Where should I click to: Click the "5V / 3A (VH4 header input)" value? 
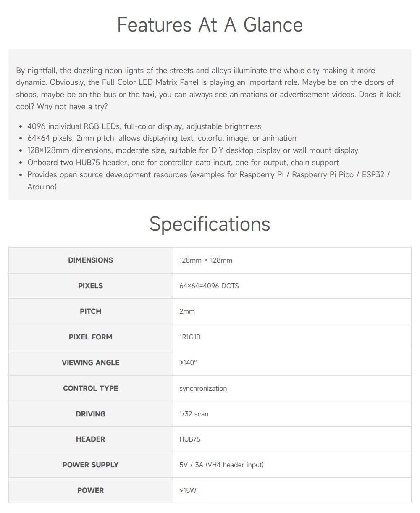pyautogui.click(x=221, y=465)
